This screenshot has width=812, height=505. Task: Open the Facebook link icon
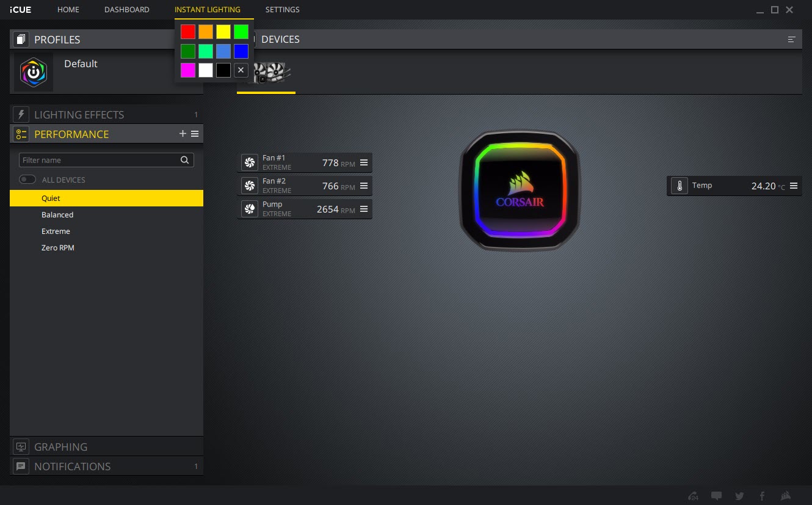click(762, 496)
